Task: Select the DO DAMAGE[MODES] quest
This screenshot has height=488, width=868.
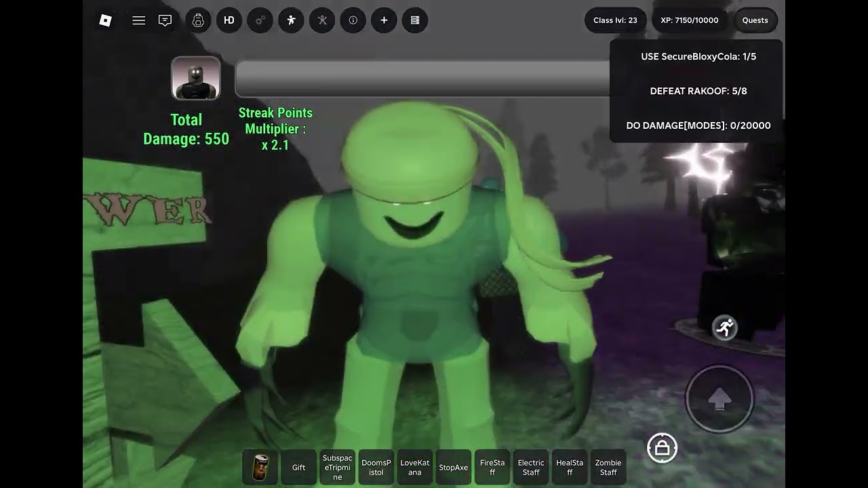Action: pyautogui.click(x=698, y=125)
